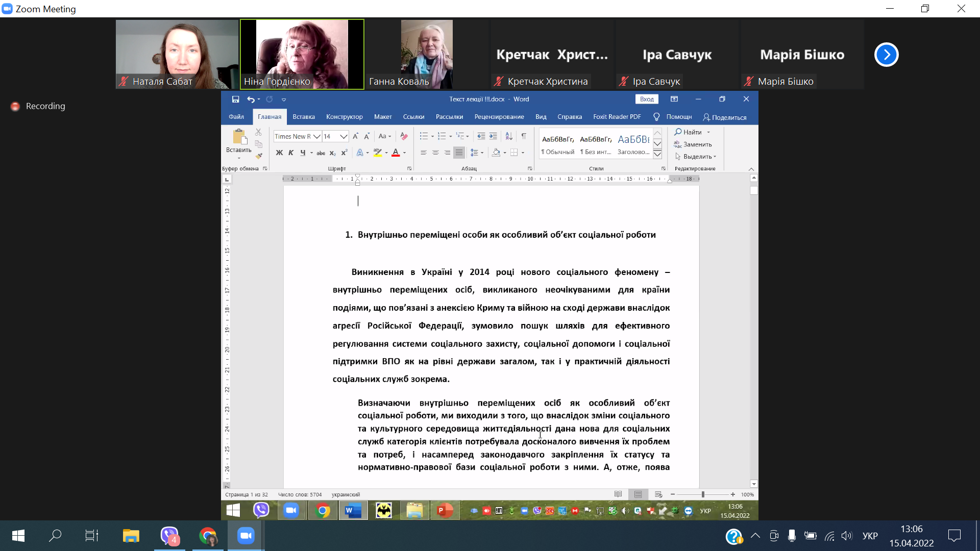Viewport: 980px width, 551px height.
Task: Open the Вставка ribbon tab
Action: pyautogui.click(x=304, y=117)
